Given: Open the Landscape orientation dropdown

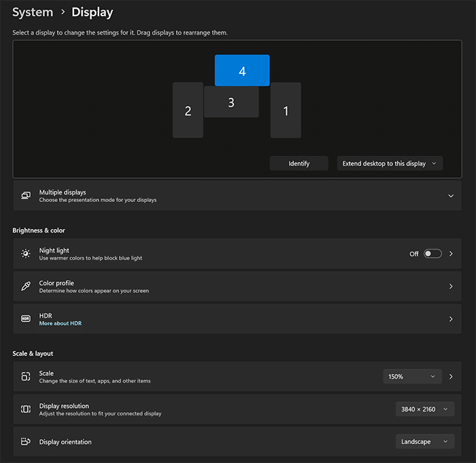Looking at the screenshot, I should (424, 442).
